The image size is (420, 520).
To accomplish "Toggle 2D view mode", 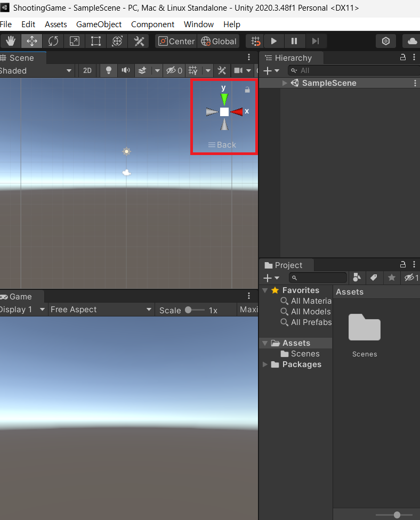I will tap(87, 71).
